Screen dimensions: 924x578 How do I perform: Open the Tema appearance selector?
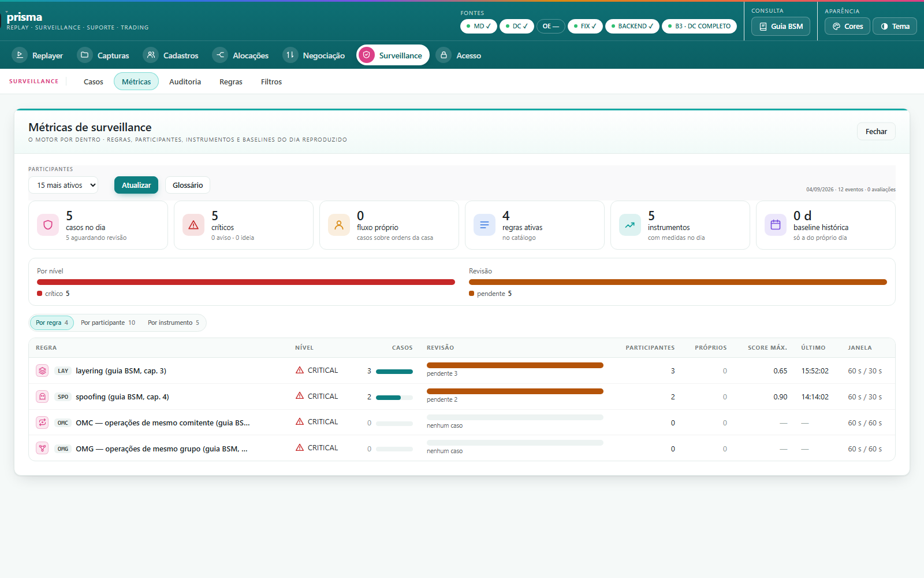(x=895, y=26)
